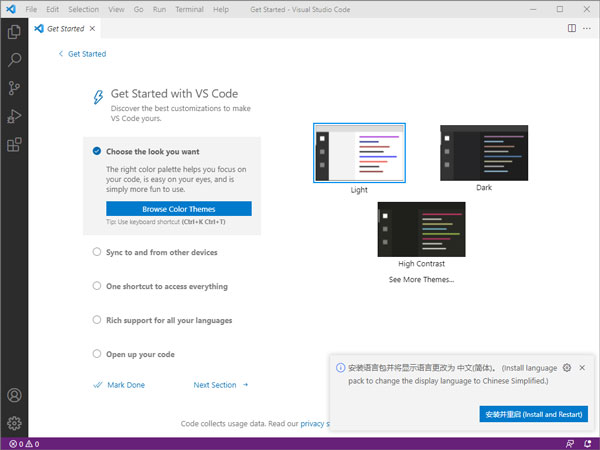The width and height of the screenshot is (600, 450).
Task: Open the editor More Actions ellipsis
Action: pos(587,28)
